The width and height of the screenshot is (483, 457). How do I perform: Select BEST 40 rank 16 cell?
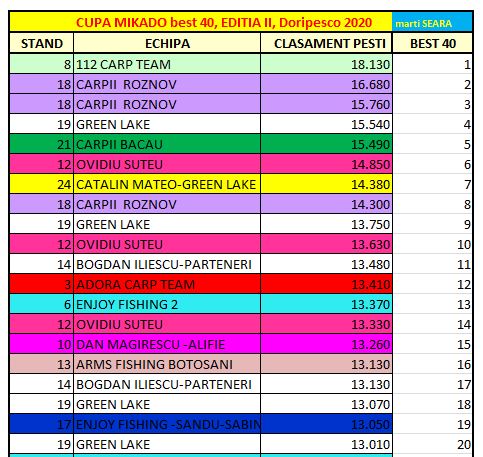(432, 364)
